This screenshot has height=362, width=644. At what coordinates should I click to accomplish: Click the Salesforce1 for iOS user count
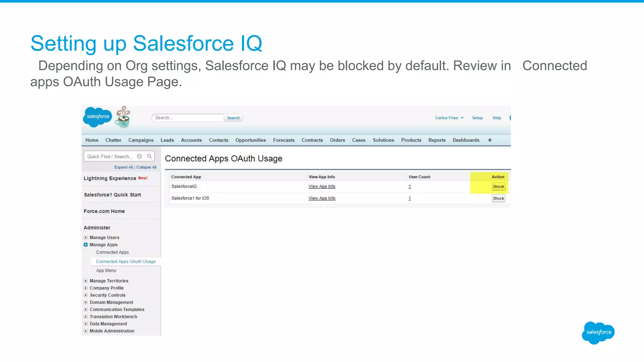pyautogui.click(x=409, y=198)
